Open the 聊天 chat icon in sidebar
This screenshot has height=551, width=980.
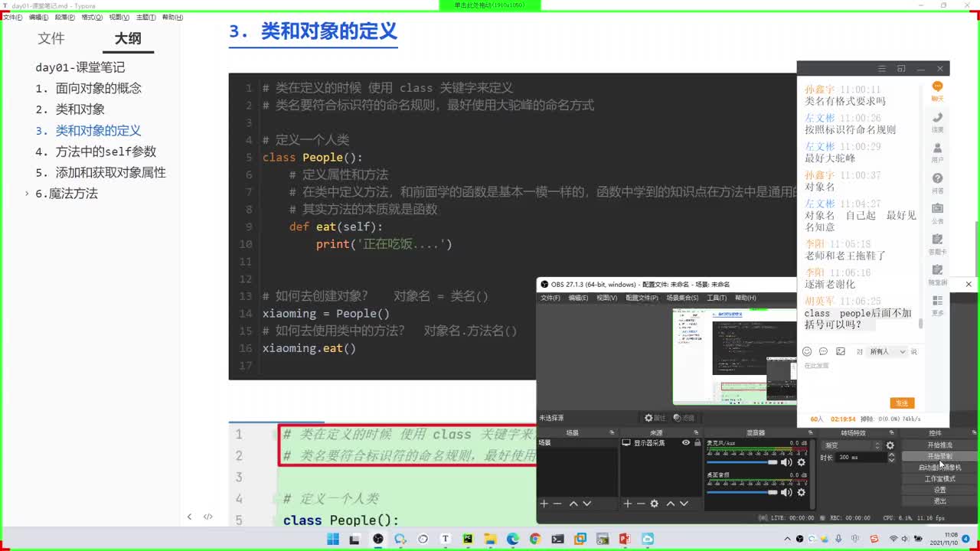(937, 90)
